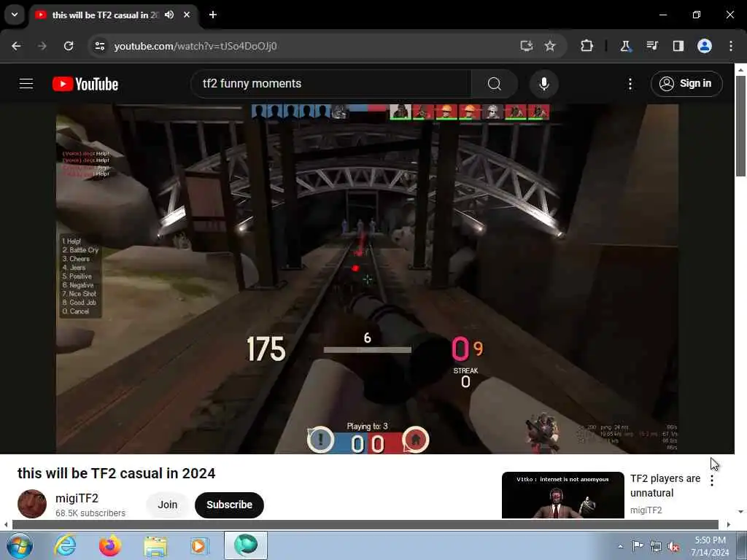
Task: Open a new browser tab
Action: (213, 15)
